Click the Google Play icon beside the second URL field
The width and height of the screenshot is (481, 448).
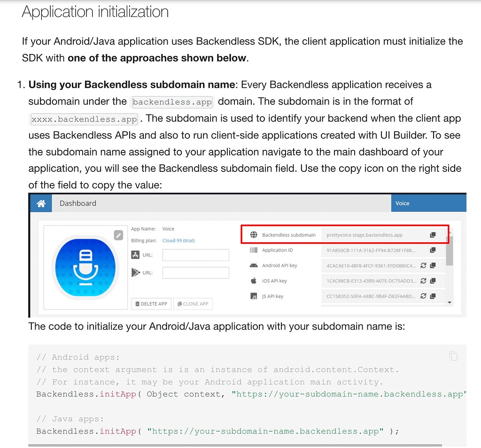pos(135,272)
